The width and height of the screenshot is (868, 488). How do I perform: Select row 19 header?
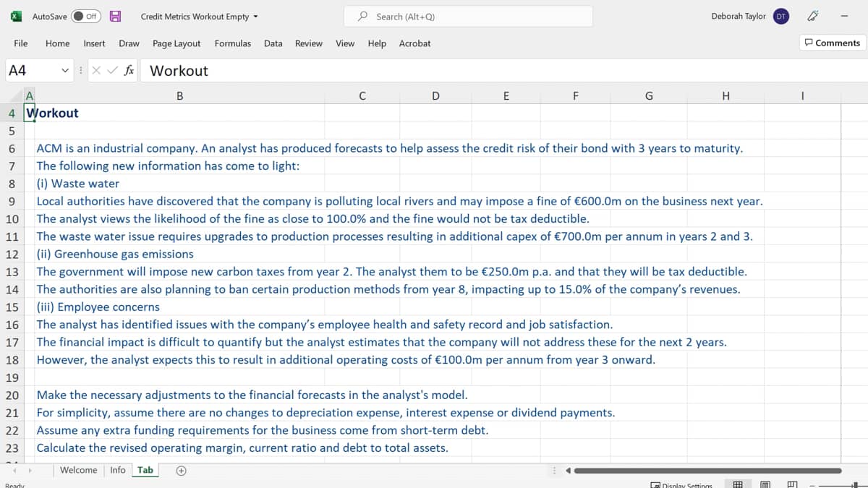[x=12, y=377]
